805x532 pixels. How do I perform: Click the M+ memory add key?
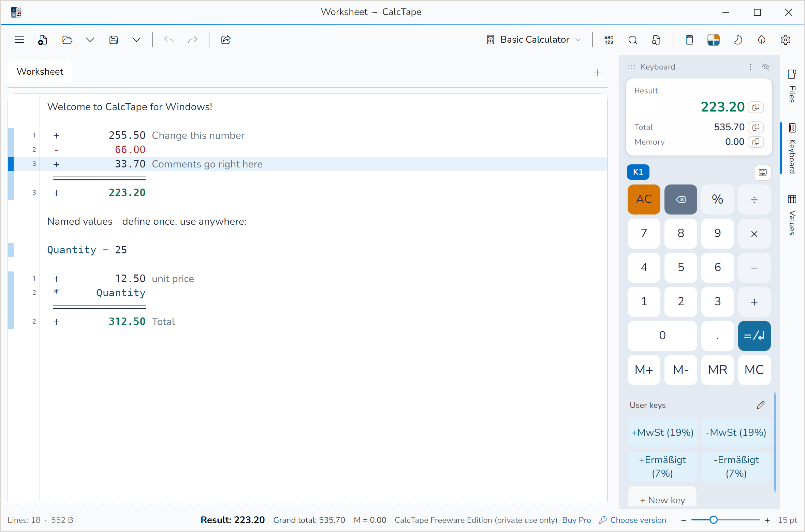644,370
